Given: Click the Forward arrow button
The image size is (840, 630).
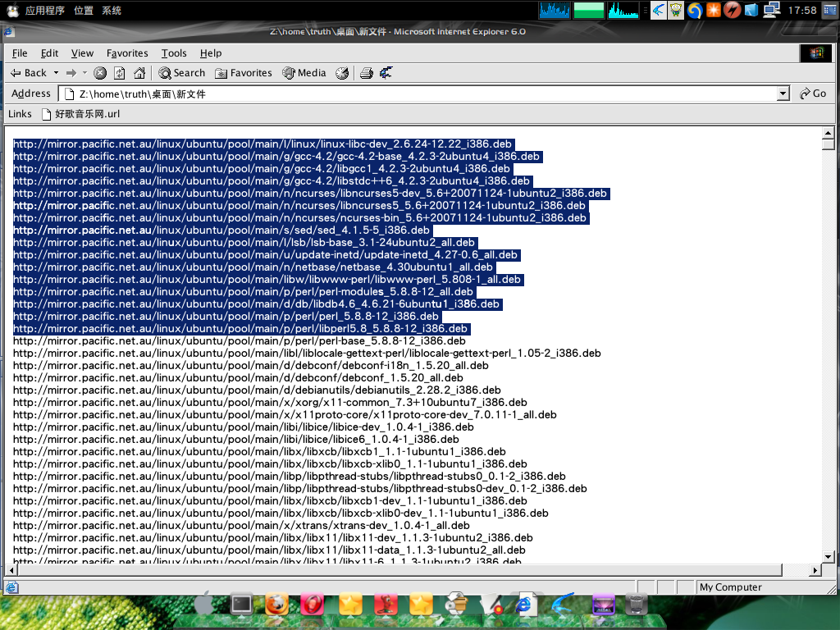Looking at the screenshot, I should pyautogui.click(x=71, y=73).
